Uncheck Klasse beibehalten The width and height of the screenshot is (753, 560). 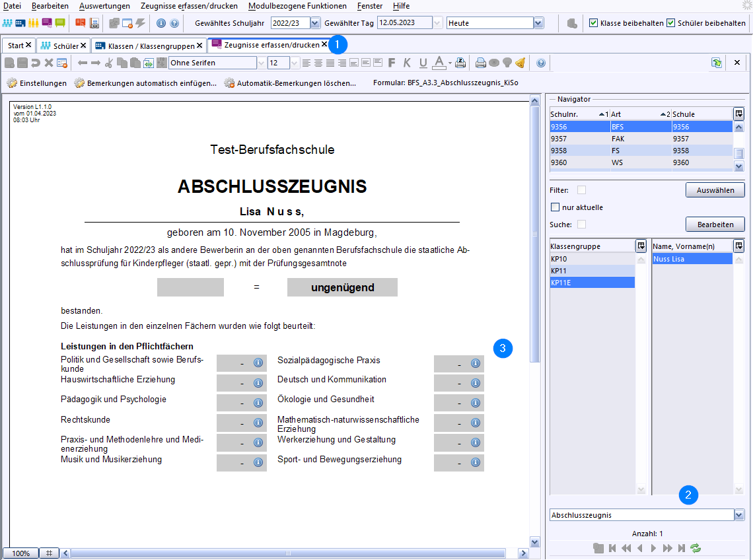tap(593, 23)
